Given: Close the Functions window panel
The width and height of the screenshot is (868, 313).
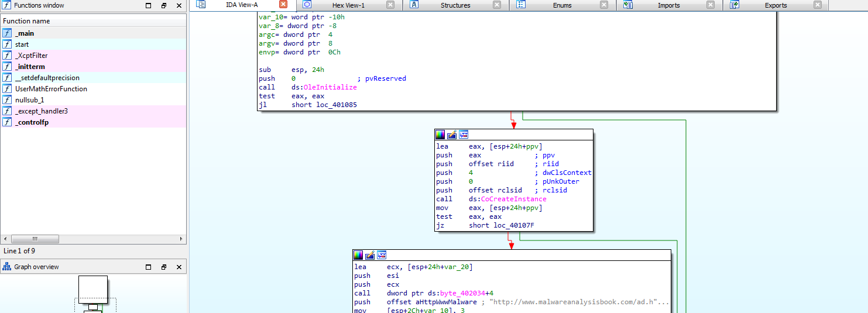Looking at the screenshot, I should (x=179, y=5).
